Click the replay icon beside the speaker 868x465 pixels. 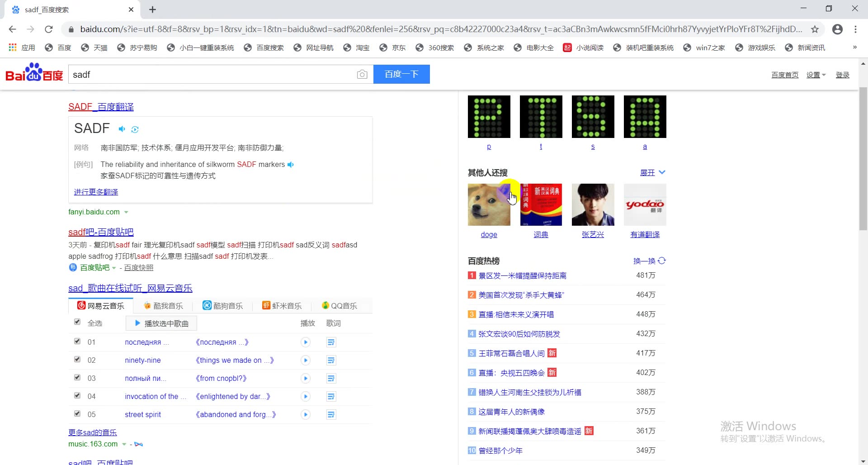[x=135, y=129]
